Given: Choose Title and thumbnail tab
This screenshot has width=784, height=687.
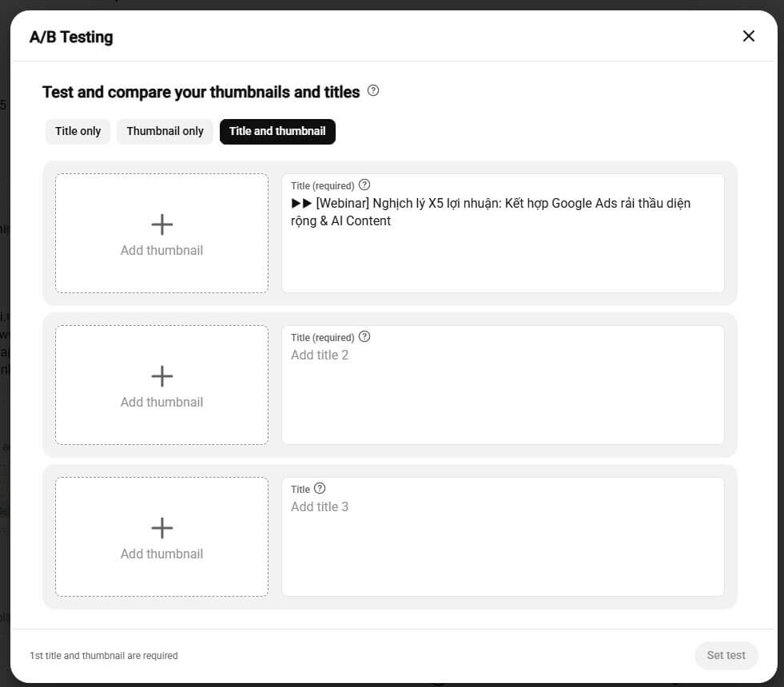Looking at the screenshot, I should click(277, 131).
